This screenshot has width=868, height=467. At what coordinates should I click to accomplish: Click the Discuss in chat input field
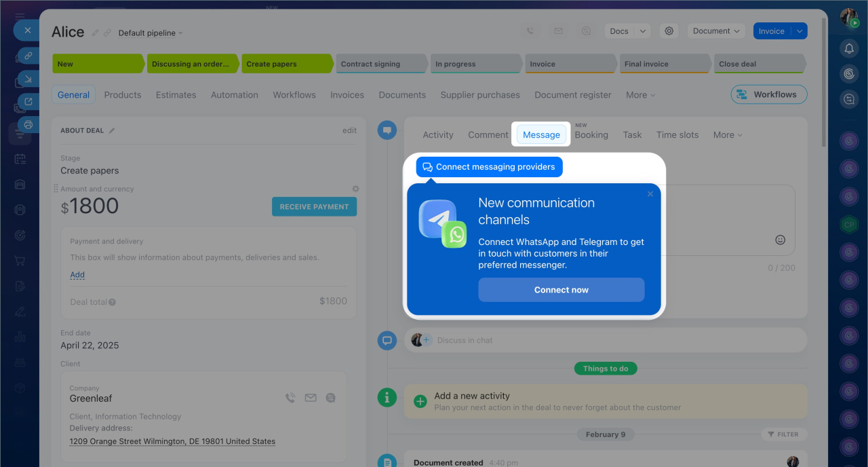click(x=610, y=340)
